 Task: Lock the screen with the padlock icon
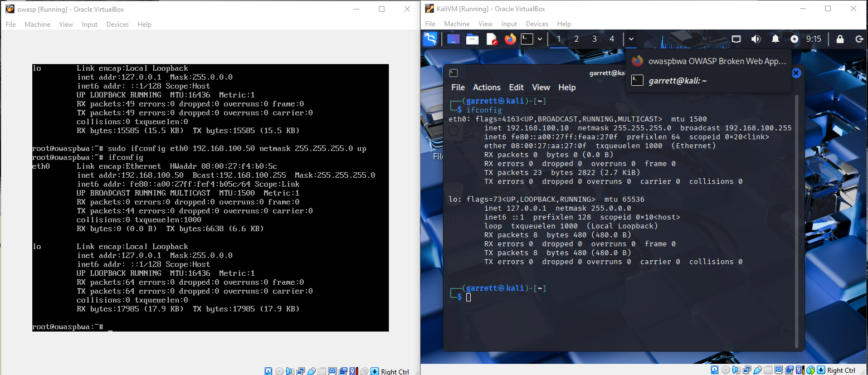tap(840, 39)
